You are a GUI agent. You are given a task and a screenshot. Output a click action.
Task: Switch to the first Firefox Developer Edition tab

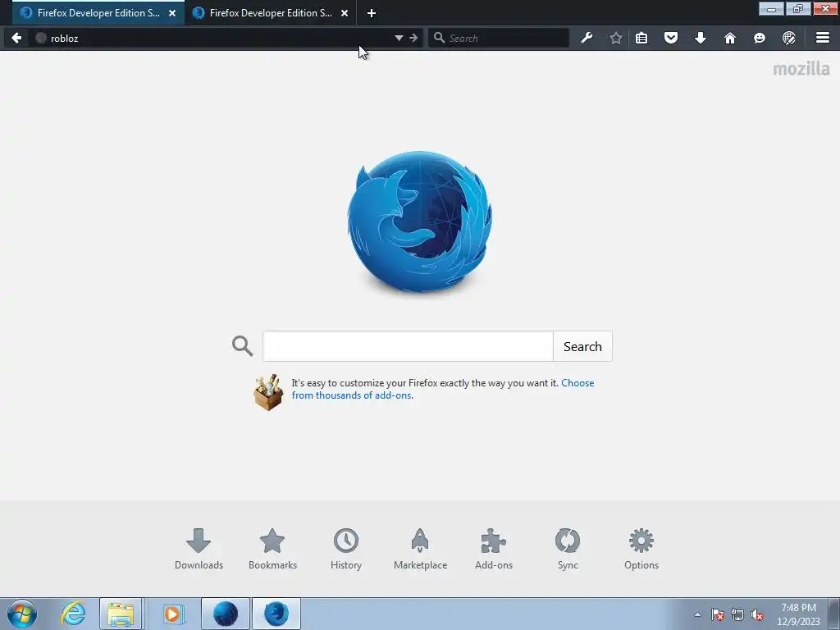click(x=98, y=13)
